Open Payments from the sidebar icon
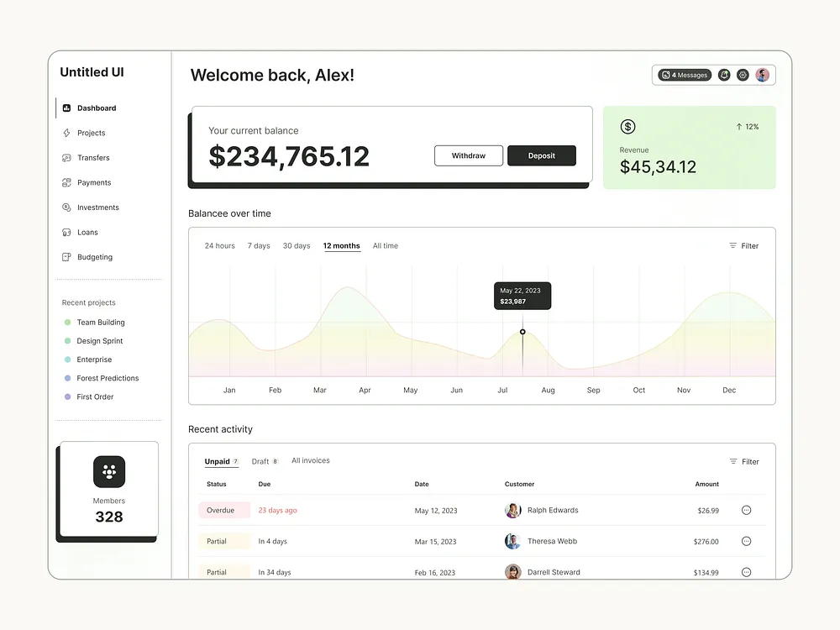The width and height of the screenshot is (840, 630). [x=66, y=182]
